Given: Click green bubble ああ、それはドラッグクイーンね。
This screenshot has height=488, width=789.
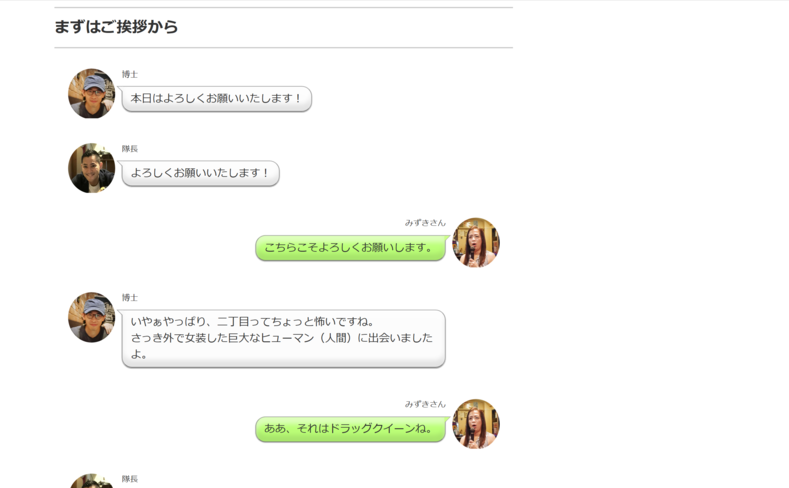Looking at the screenshot, I should (350, 429).
